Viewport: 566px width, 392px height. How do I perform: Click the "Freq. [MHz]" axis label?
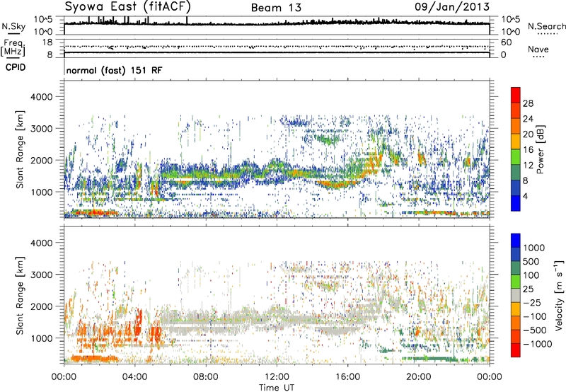click(x=13, y=47)
